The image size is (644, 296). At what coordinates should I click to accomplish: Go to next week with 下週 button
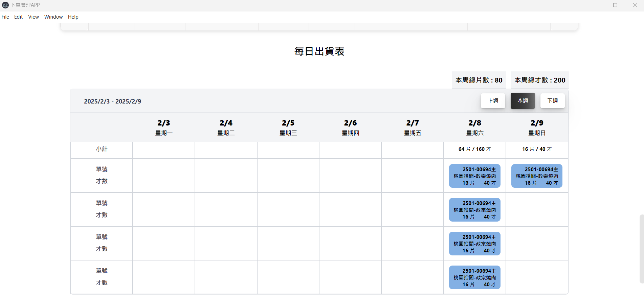pyautogui.click(x=552, y=101)
